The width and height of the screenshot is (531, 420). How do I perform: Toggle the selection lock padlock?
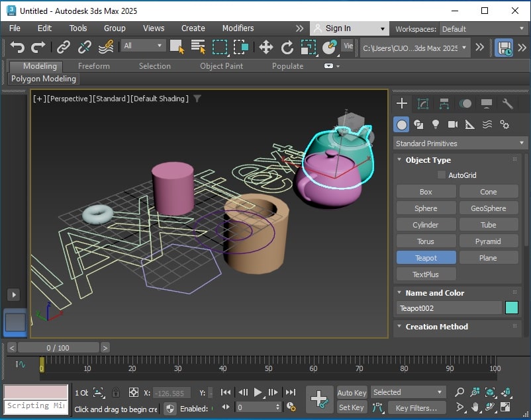116,393
